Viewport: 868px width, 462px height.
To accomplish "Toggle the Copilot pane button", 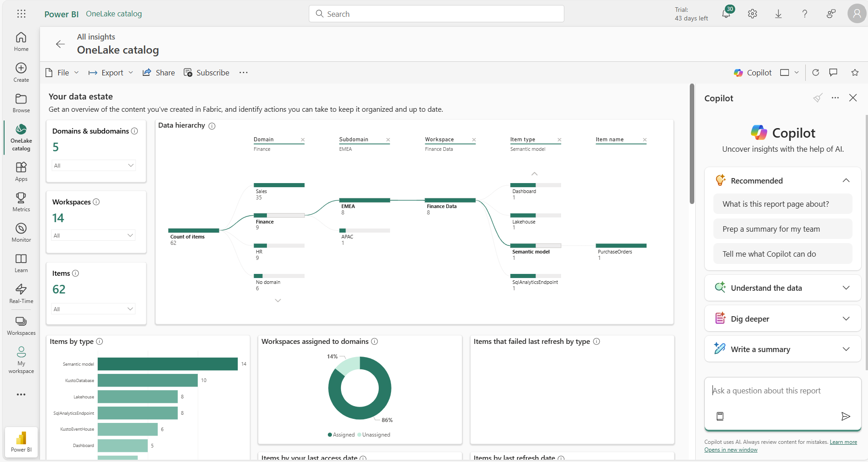I will pyautogui.click(x=753, y=73).
